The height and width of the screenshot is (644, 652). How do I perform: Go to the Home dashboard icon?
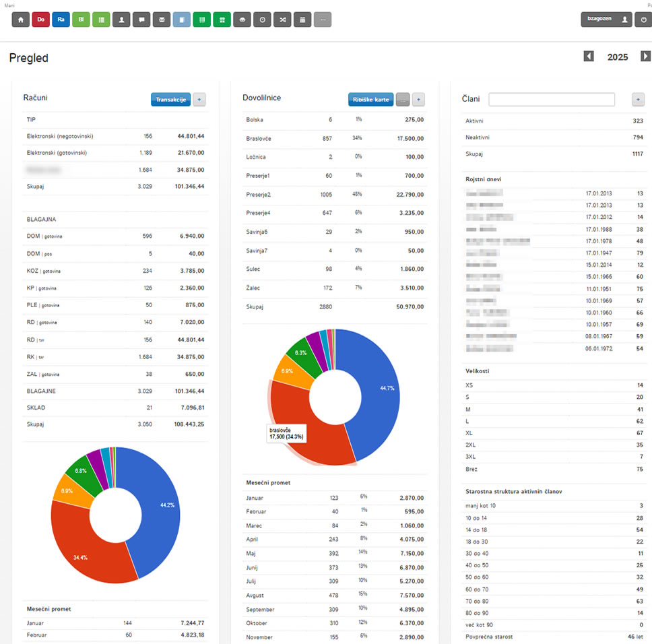coord(20,20)
